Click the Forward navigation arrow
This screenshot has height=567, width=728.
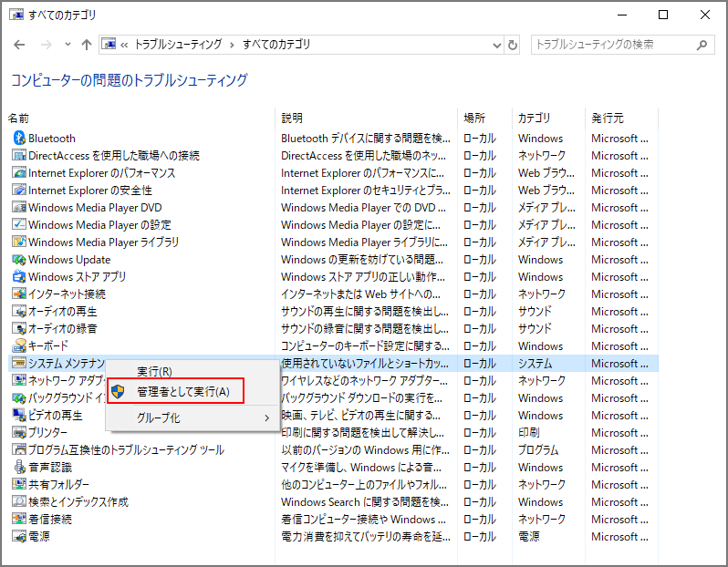46,45
